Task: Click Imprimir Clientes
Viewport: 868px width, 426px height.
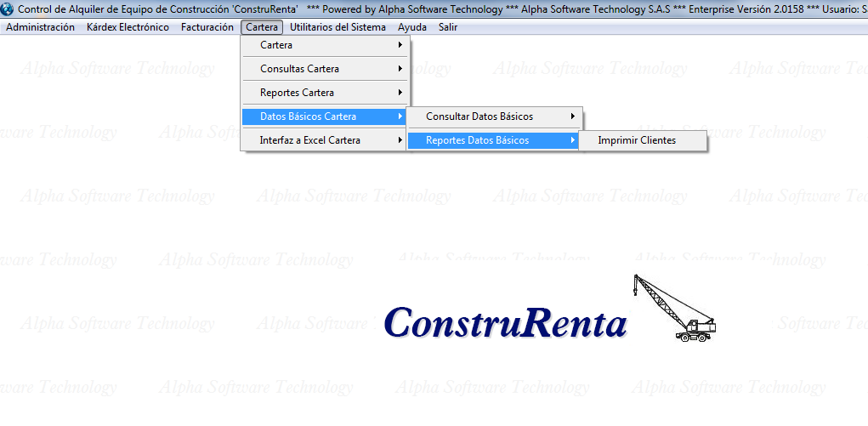Action: pos(637,140)
